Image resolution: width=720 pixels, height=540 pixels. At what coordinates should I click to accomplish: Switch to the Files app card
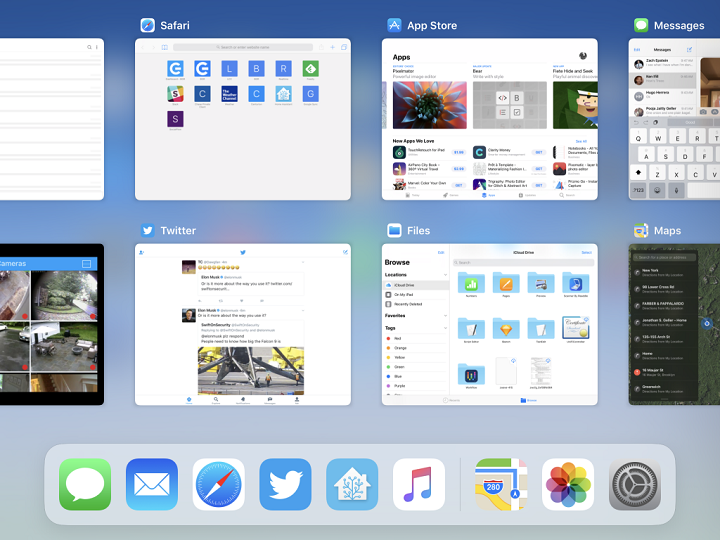click(x=489, y=324)
